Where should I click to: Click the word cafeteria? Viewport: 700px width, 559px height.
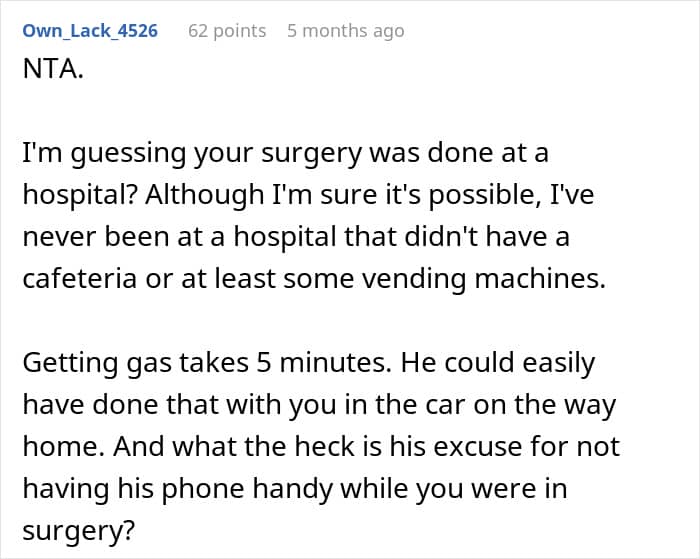(x=79, y=279)
